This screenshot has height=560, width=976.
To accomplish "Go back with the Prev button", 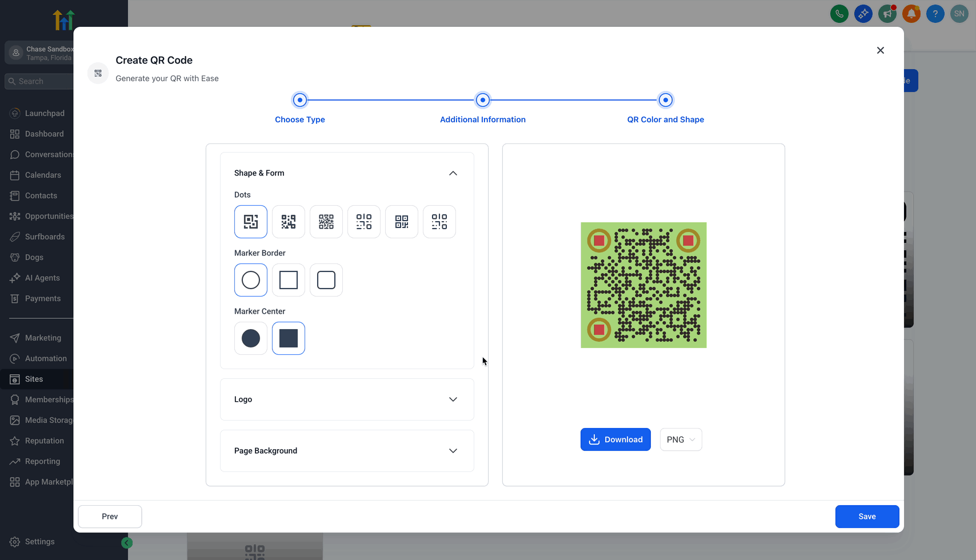I will 110,517.
